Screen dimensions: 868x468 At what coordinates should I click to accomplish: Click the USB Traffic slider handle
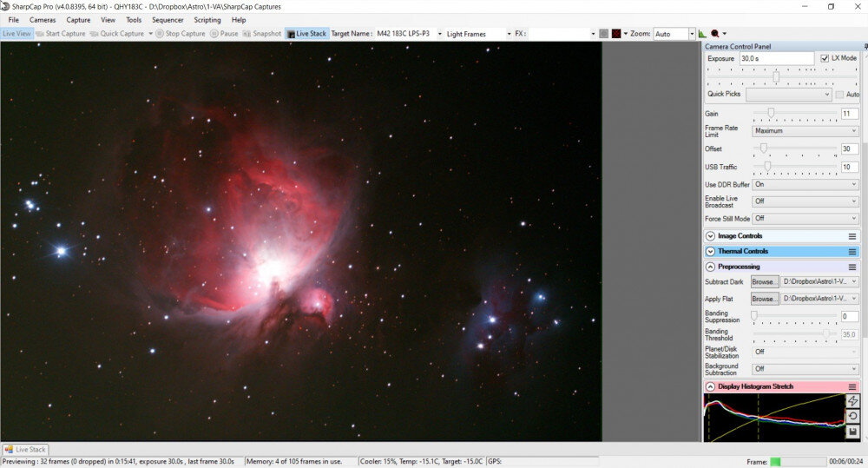click(767, 166)
